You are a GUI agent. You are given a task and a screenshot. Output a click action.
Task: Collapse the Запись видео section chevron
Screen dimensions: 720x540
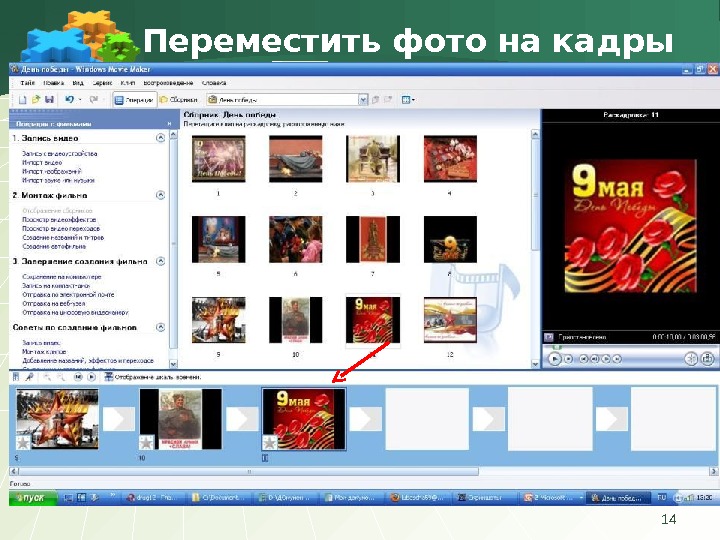tap(160, 138)
